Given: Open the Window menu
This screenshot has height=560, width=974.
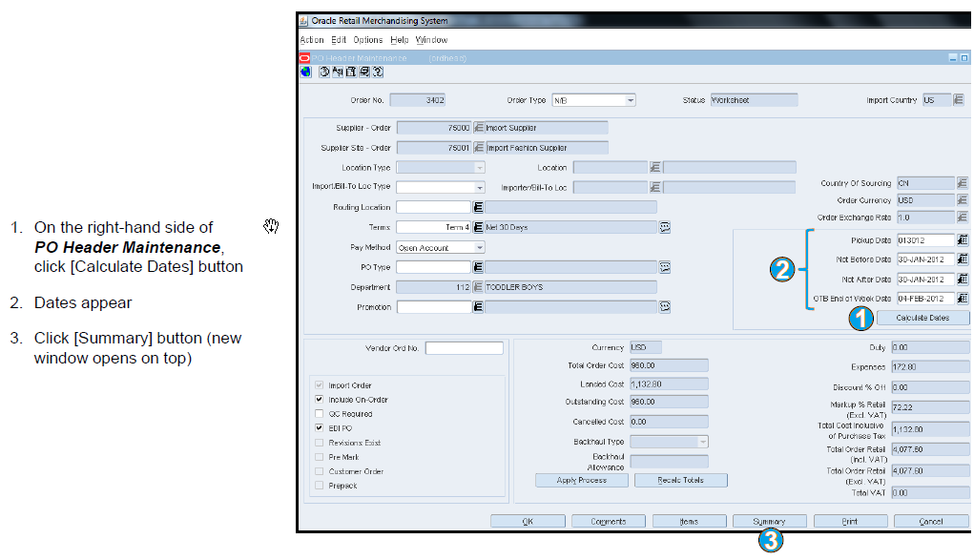Looking at the screenshot, I should [431, 39].
